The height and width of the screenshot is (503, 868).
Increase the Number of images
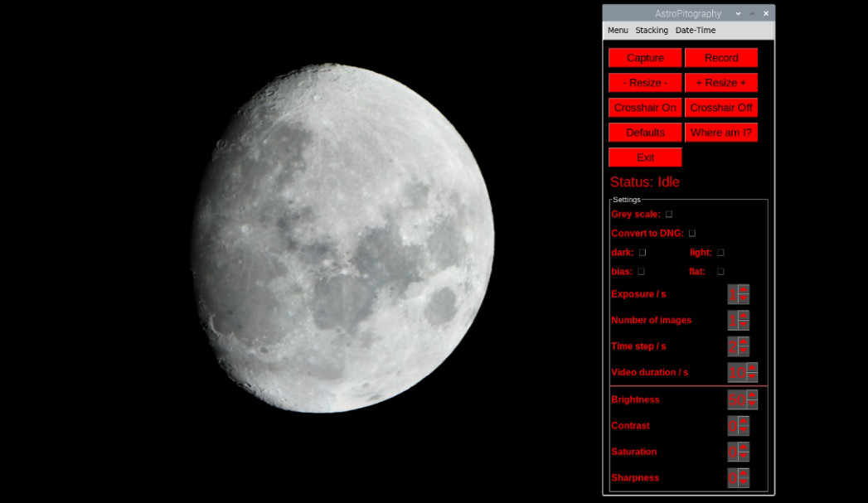click(x=745, y=316)
